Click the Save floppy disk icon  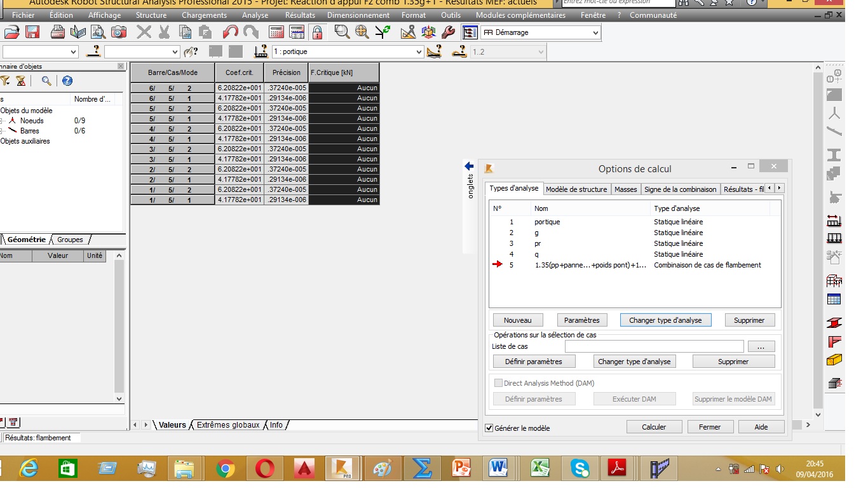tap(32, 32)
